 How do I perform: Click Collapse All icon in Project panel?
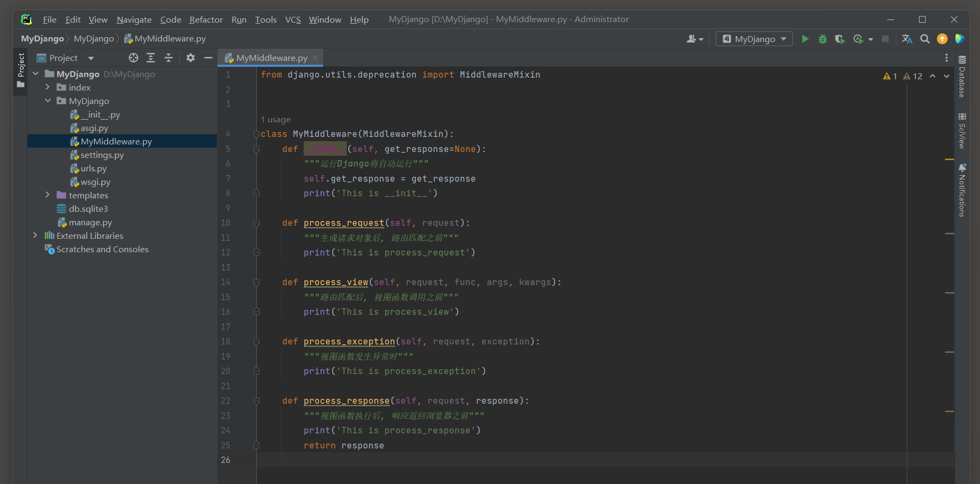169,58
